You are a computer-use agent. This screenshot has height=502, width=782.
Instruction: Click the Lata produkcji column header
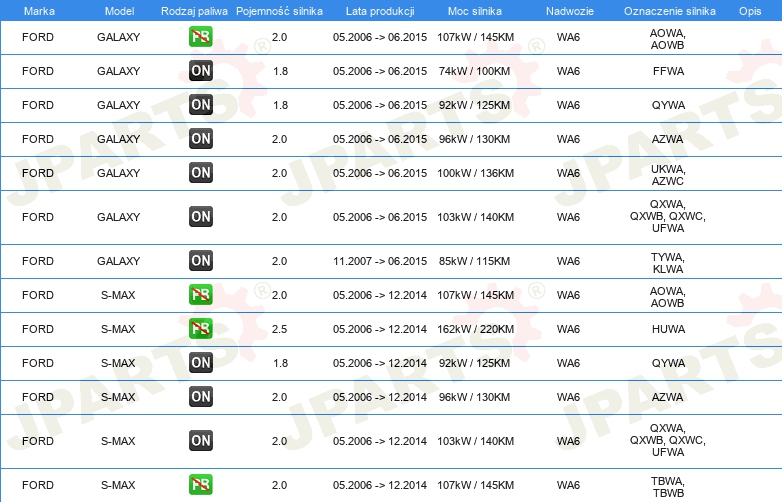pos(380,11)
